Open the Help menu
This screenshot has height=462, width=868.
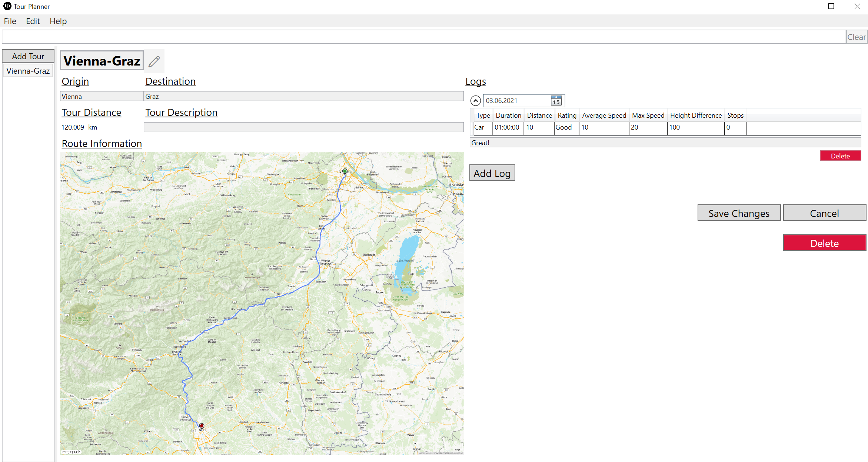58,21
